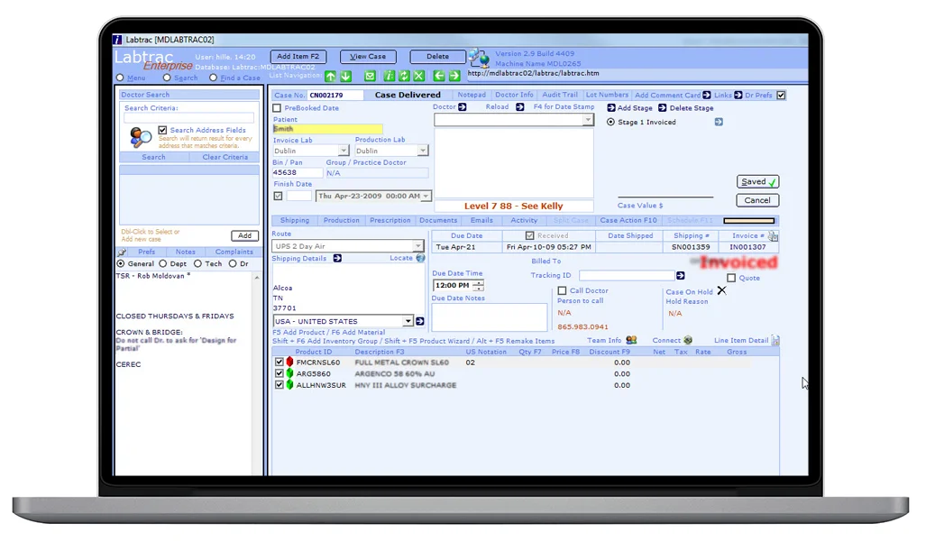Click the Add Item F2 button

pos(298,56)
